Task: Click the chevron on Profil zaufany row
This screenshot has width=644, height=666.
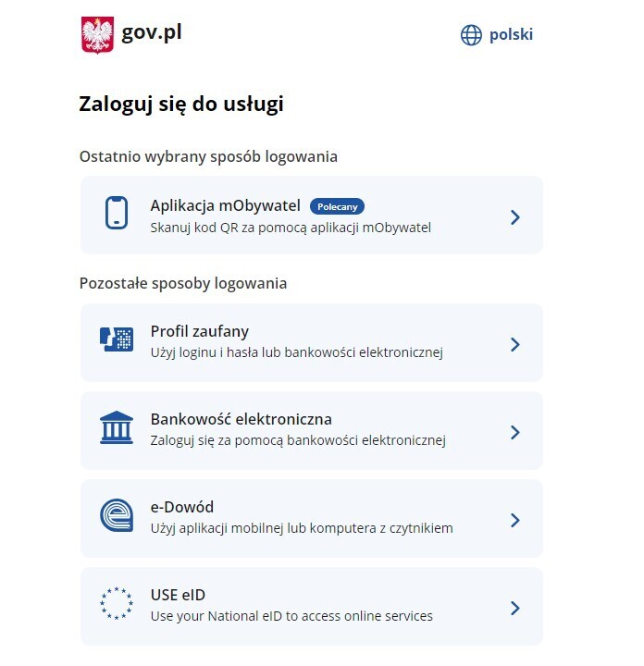Action: click(x=515, y=344)
